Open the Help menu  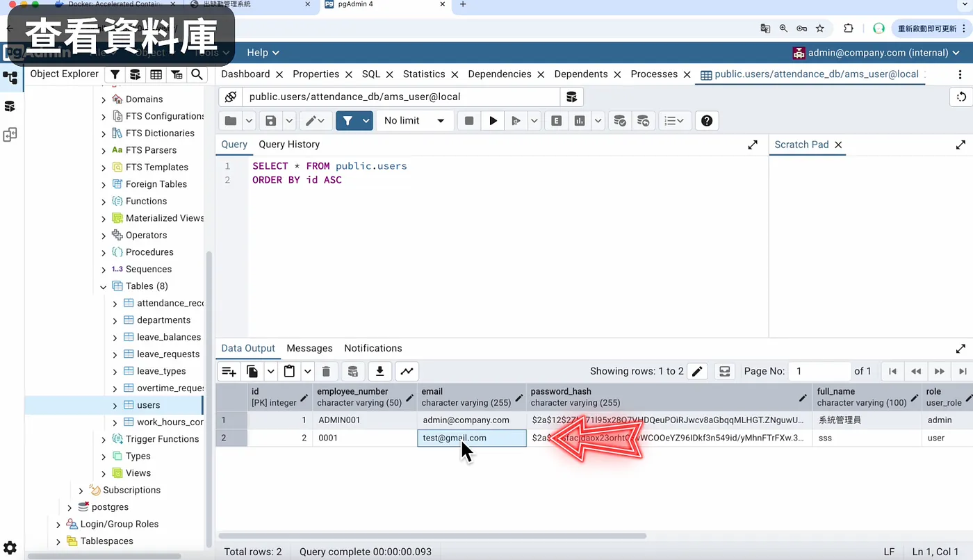point(263,53)
